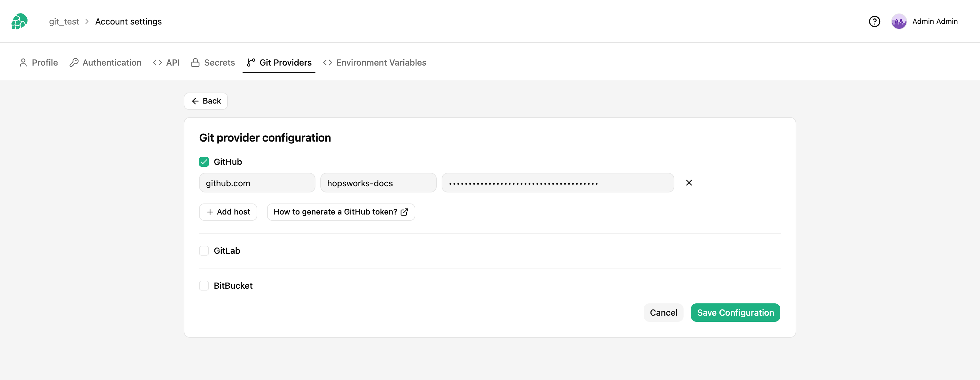The height and width of the screenshot is (380, 980).
Task: Click the Account settings breadcrumb text
Action: [x=128, y=21]
